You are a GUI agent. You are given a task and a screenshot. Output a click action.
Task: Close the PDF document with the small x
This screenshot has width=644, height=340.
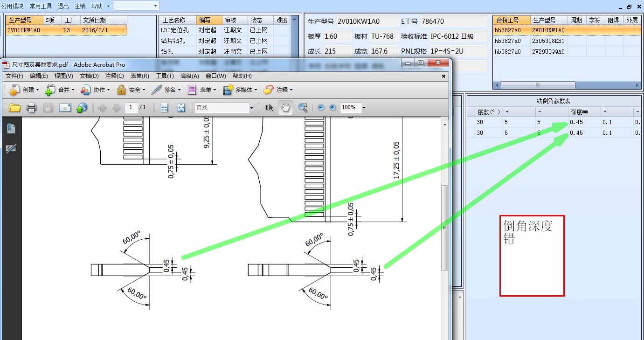[x=444, y=76]
